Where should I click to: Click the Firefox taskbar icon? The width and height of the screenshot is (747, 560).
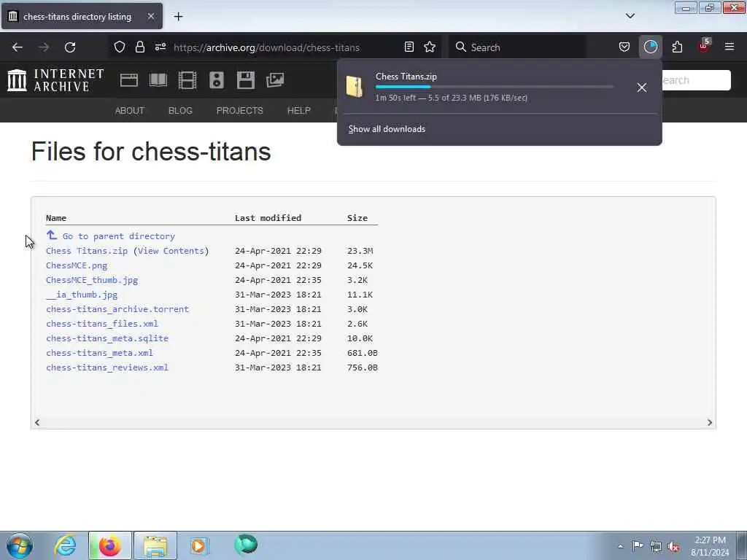109,545
